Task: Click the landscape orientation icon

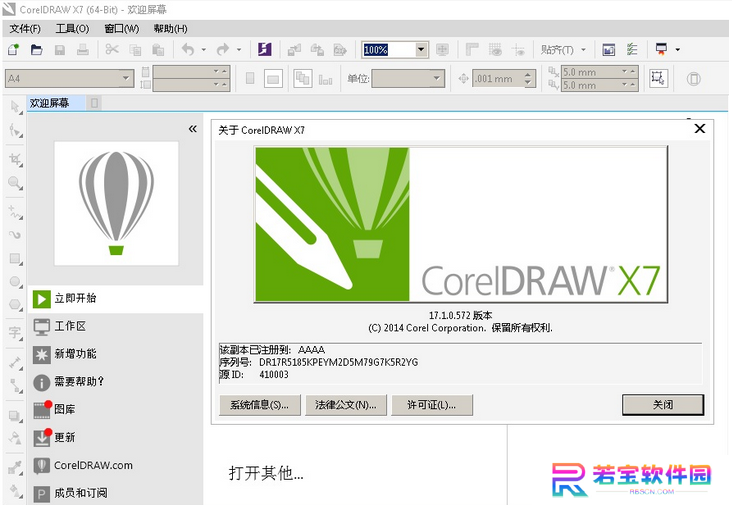Action: pyautogui.click(x=273, y=79)
